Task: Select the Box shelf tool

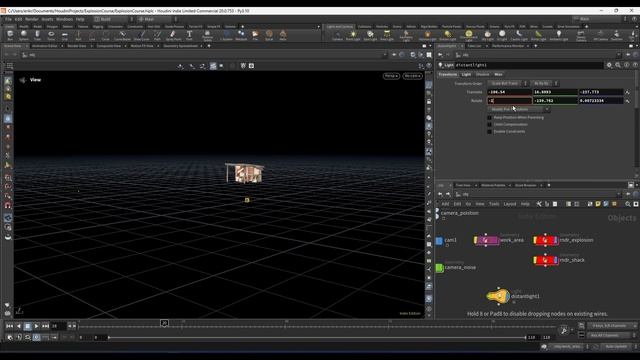Action: pos(10,35)
